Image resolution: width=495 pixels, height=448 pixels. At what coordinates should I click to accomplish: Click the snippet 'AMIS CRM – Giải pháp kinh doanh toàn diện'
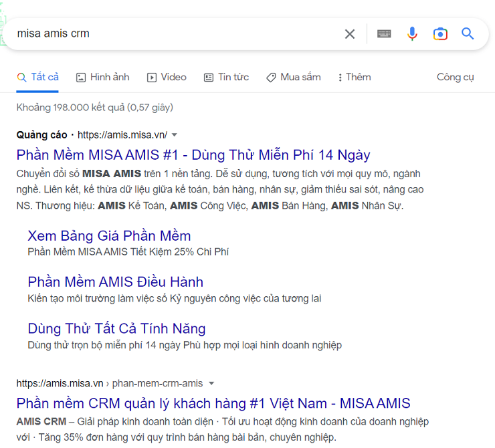[x=115, y=422]
